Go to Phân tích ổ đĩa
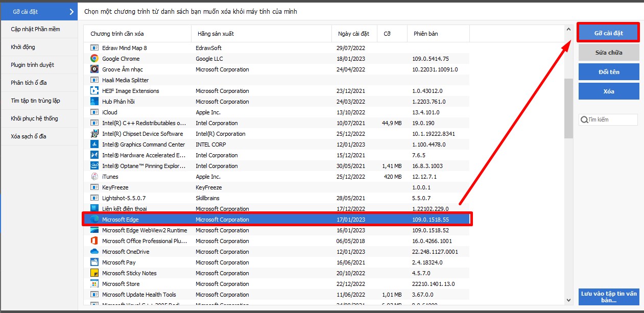The height and width of the screenshot is (313, 644). coord(39,83)
